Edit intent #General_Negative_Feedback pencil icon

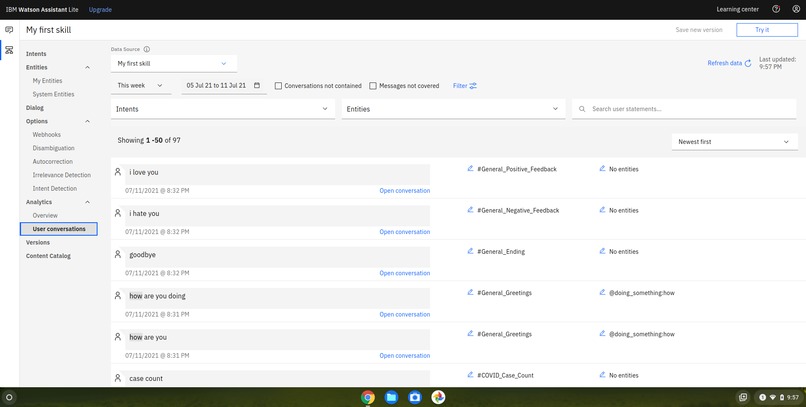(x=470, y=210)
